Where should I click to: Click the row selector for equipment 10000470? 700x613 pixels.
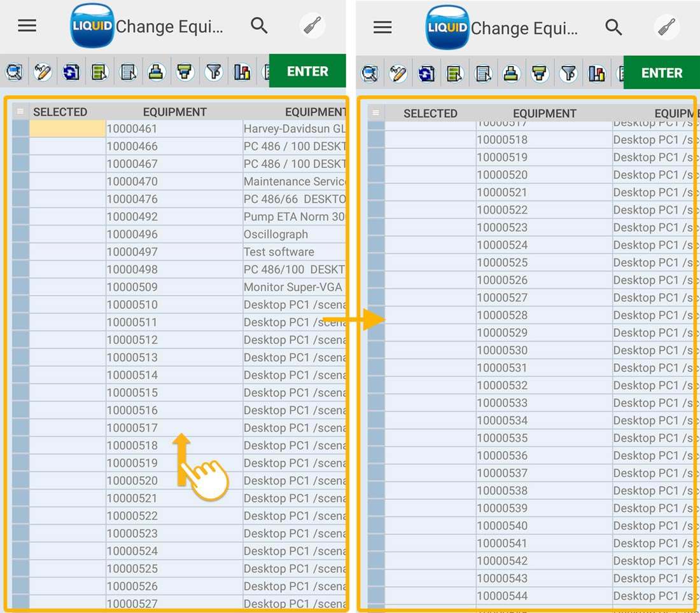point(20,182)
